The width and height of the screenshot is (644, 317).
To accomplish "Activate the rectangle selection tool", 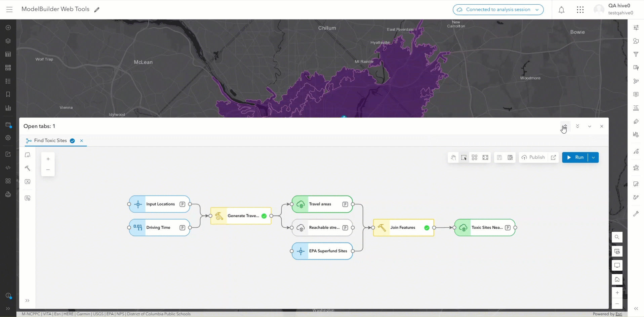I will (464, 157).
